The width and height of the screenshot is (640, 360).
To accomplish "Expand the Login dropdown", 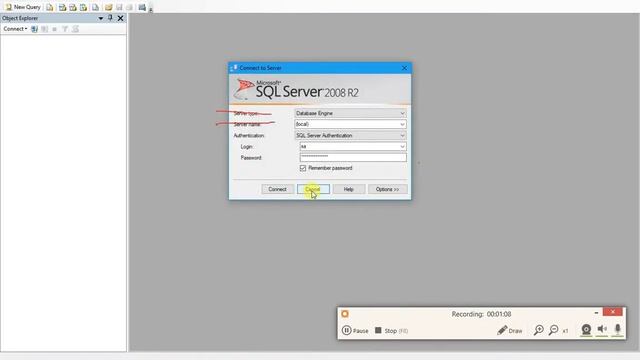I will tap(402, 147).
